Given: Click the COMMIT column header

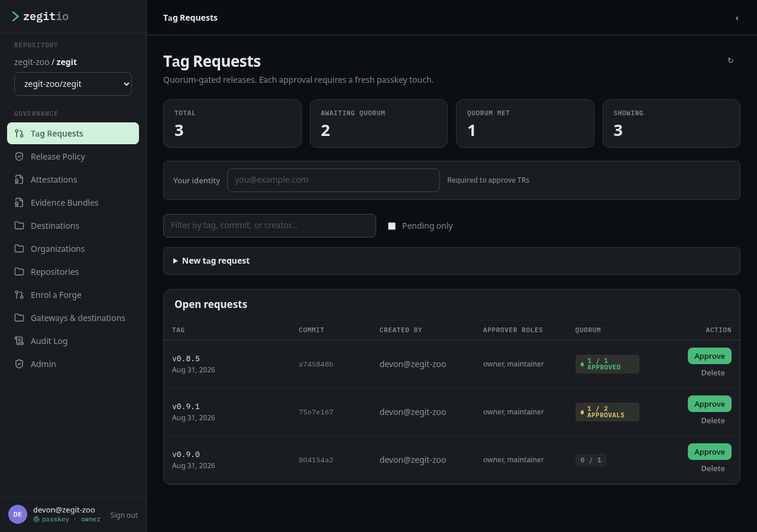Looking at the screenshot, I should [x=312, y=330].
